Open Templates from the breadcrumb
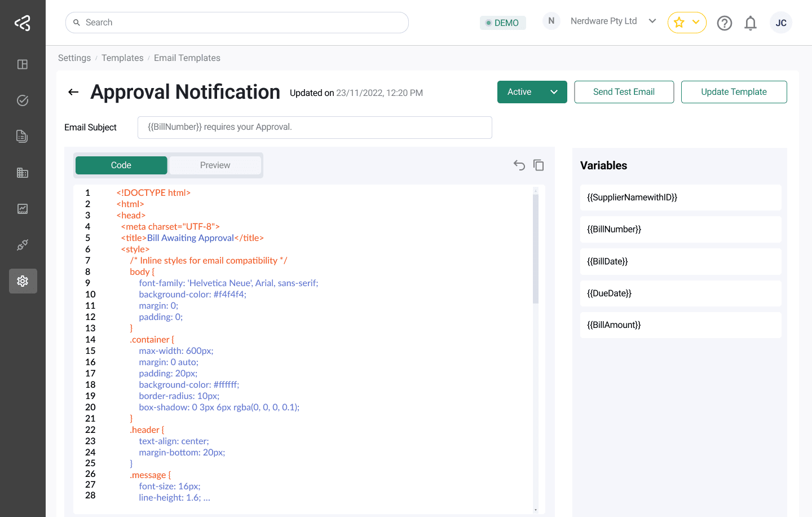The height and width of the screenshot is (517, 812). [x=122, y=58]
